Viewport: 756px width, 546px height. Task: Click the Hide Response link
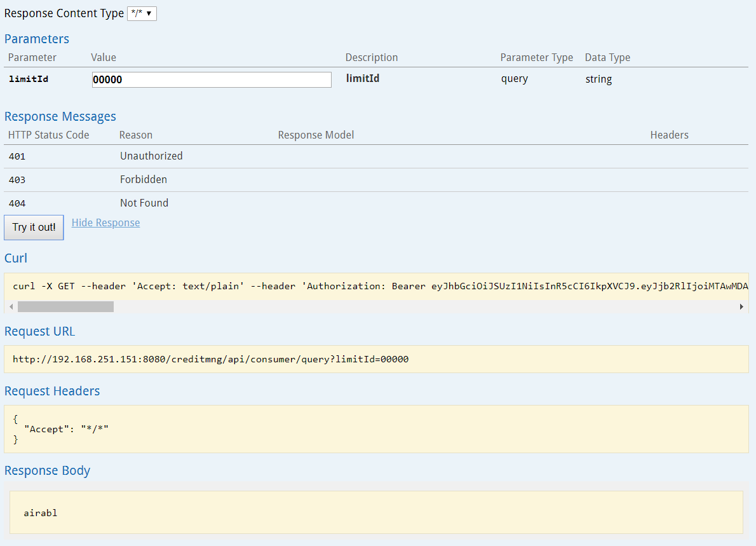coord(105,222)
